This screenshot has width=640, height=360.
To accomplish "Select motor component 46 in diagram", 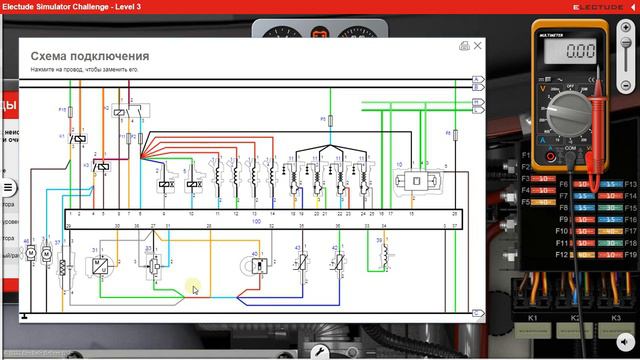I will click(31, 253).
